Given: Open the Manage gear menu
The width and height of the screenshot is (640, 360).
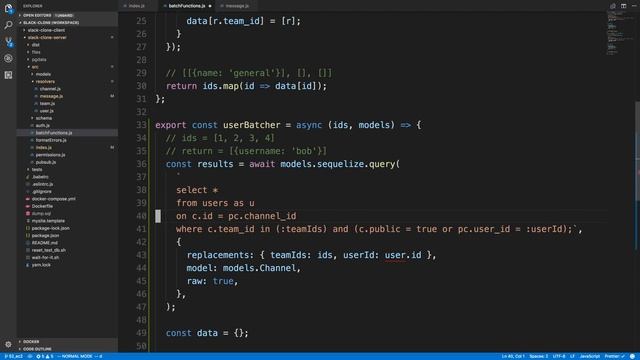Looking at the screenshot, I should [8, 344].
